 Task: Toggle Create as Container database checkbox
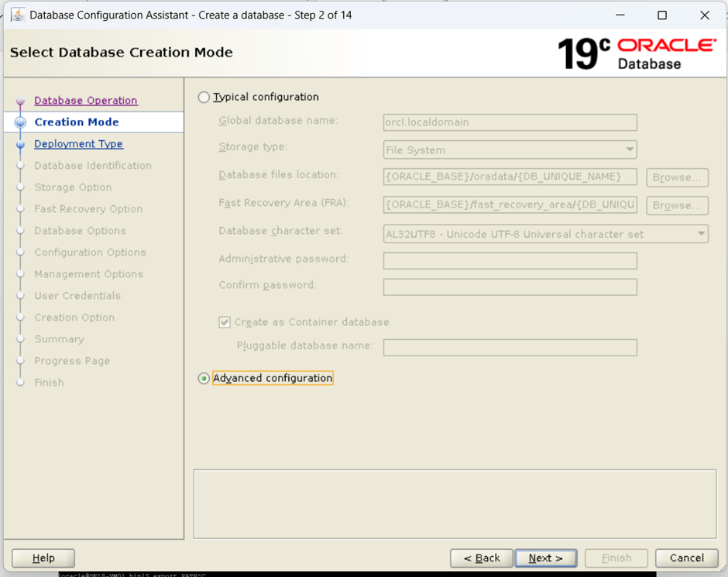pos(225,322)
